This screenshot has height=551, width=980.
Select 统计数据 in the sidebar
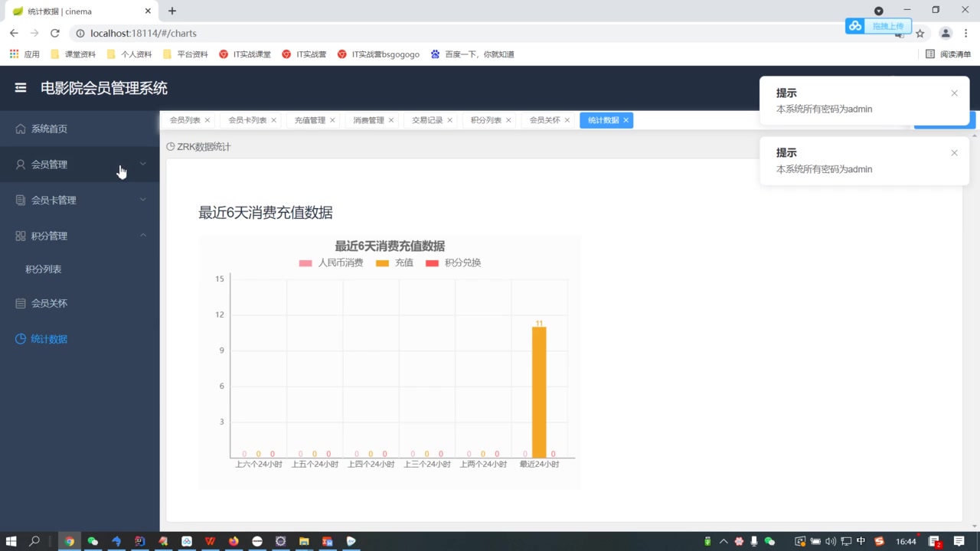coord(80,339)
